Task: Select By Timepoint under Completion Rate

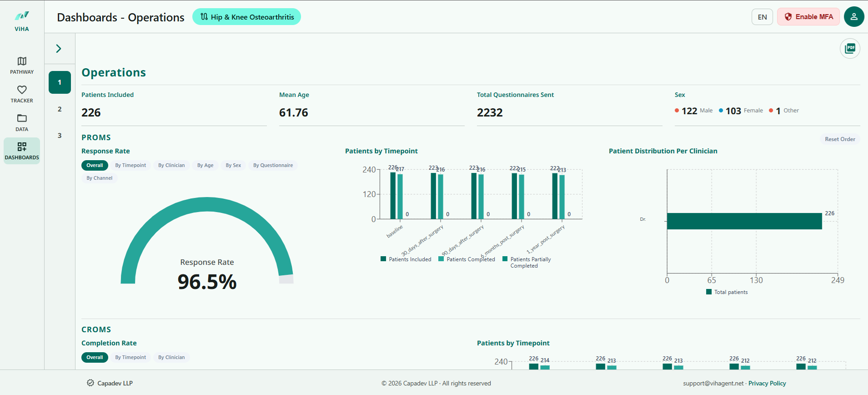Action: point(130,357)
